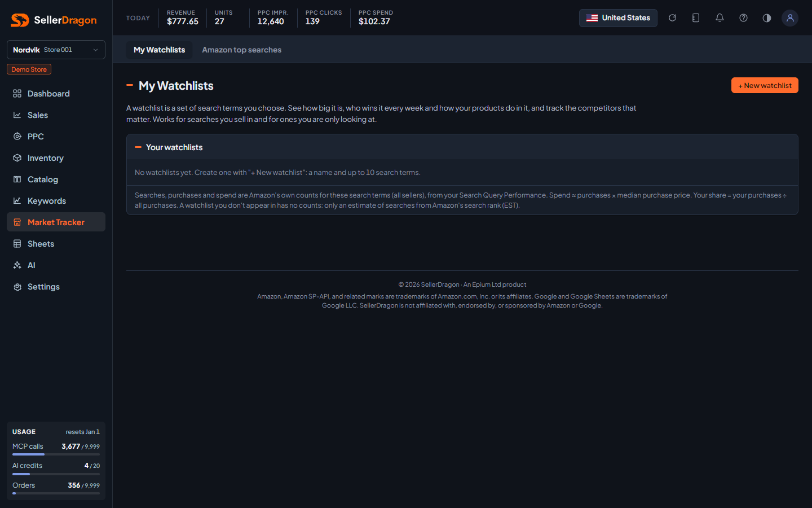812x508 pixels.
Task: Click the Settings gear icon
Action: click(17, 287)
